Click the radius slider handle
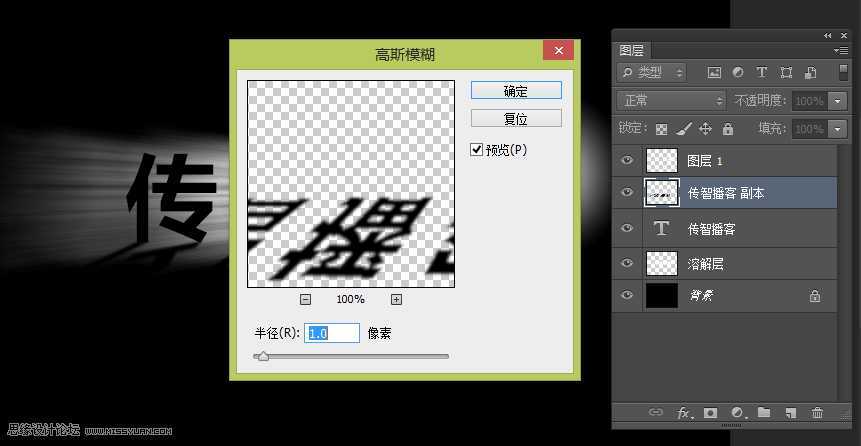Viewport: 861px width, 446px height. [264, 356]
